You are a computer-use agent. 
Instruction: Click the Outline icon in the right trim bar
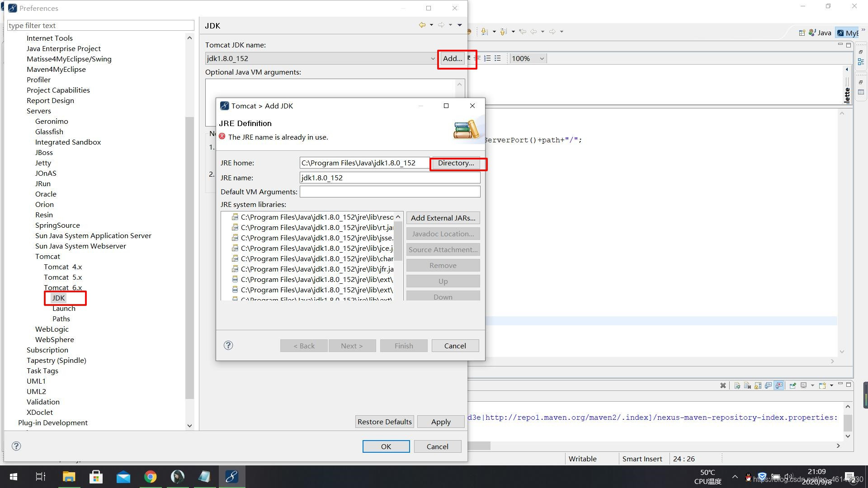[861, 62]
